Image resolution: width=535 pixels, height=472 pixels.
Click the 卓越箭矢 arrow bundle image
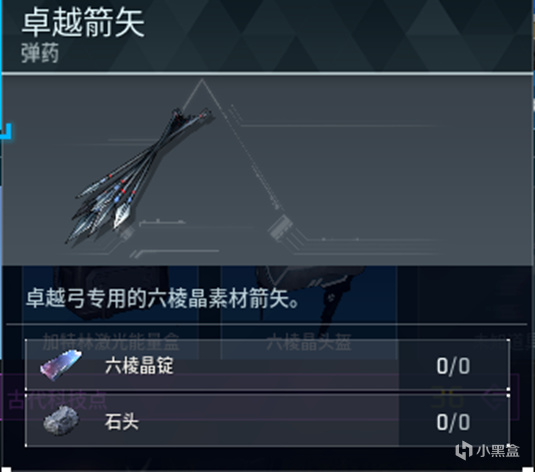coord(140,176)
